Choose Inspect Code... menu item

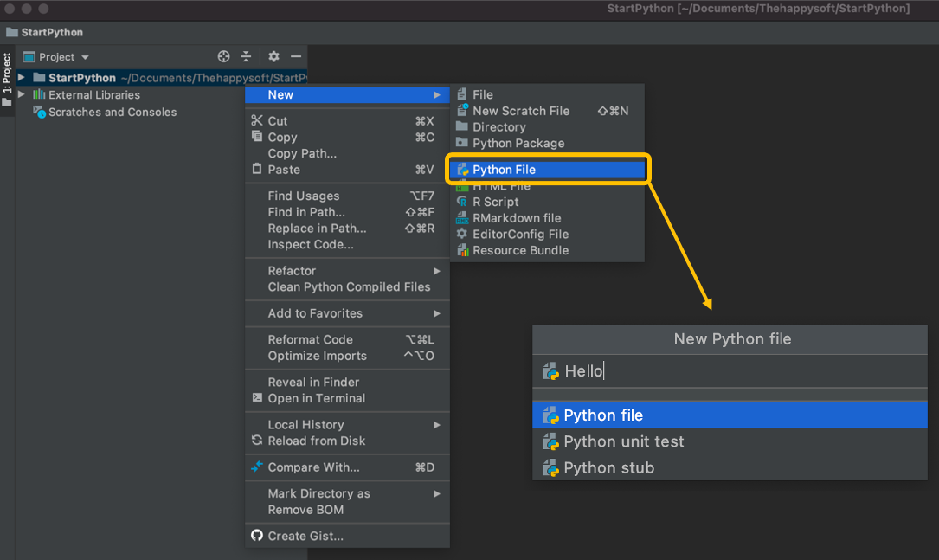point(347,244)
